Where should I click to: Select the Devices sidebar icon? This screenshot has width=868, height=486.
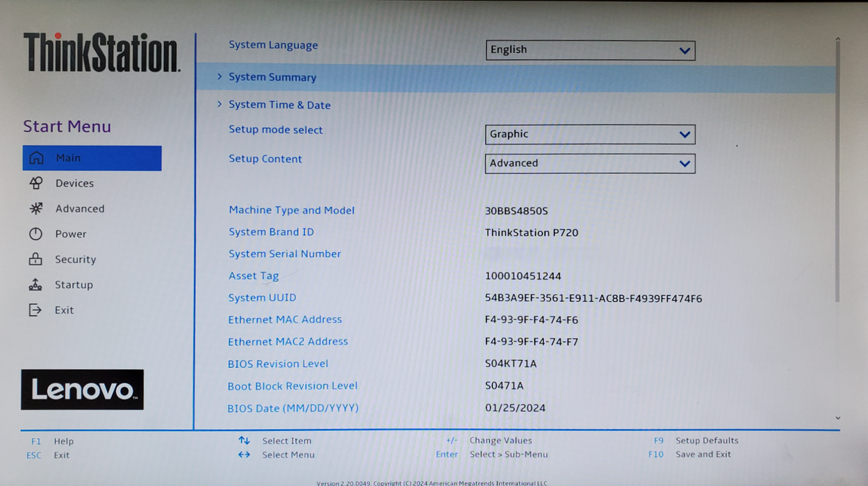tap(35, 183)
